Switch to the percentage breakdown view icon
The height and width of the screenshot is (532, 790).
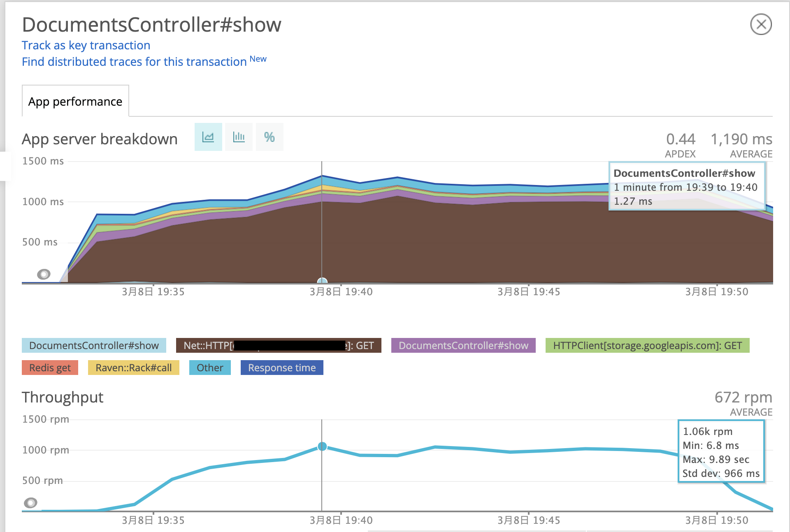(x=270, y=137)
